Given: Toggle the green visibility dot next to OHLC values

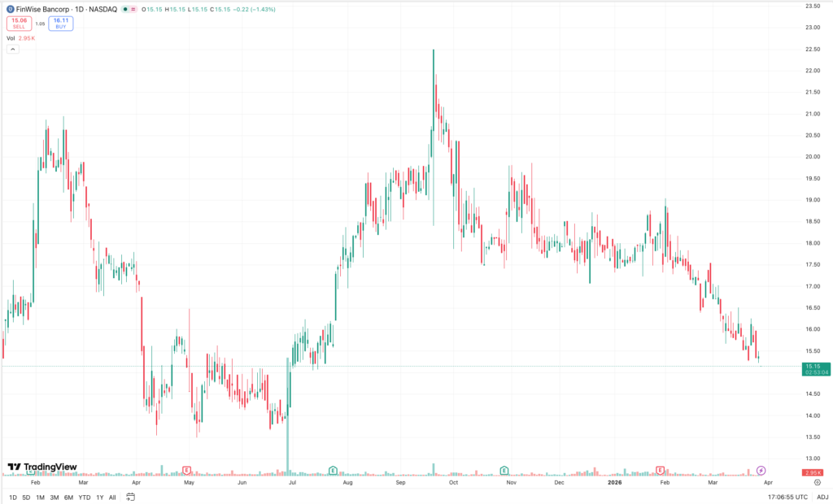Looking at the screenshot, I should pyautogui.click(x=124, y=9).
